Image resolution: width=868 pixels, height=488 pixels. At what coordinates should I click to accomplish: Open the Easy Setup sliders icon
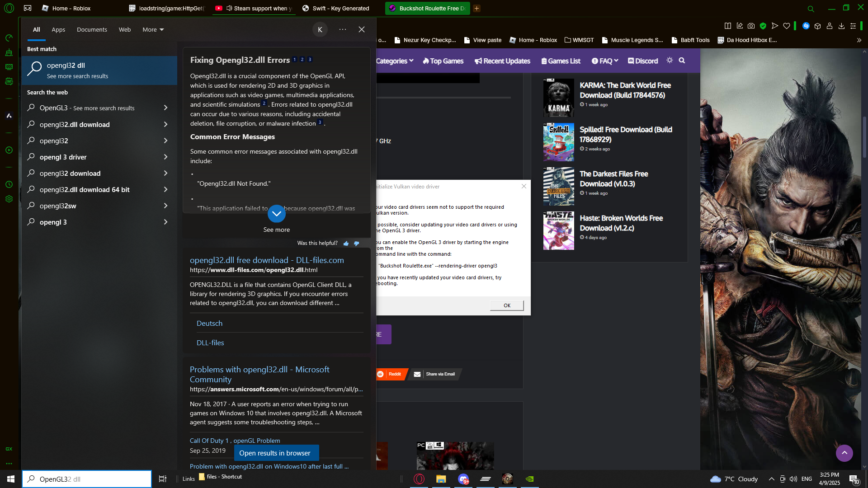coord(853,26)
